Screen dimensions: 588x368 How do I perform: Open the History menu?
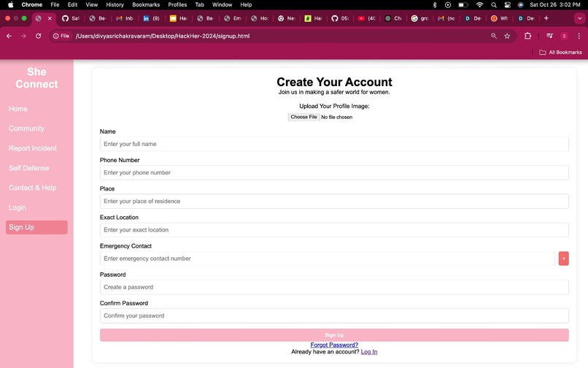tap(115, 4)
